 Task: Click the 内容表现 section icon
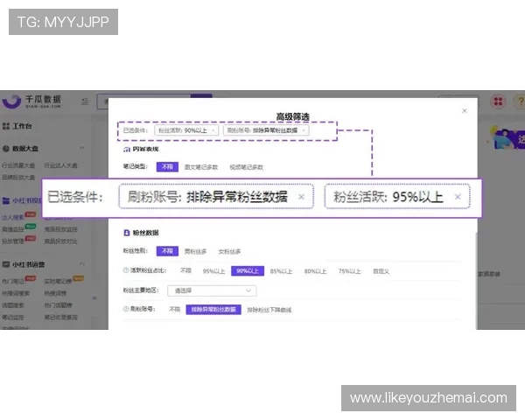127,150
